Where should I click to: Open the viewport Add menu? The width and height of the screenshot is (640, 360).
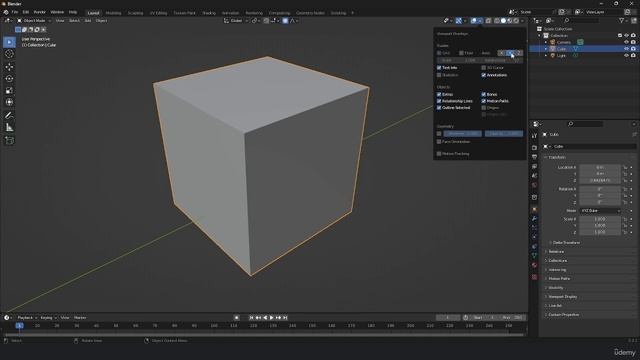(x=88, y=20)
